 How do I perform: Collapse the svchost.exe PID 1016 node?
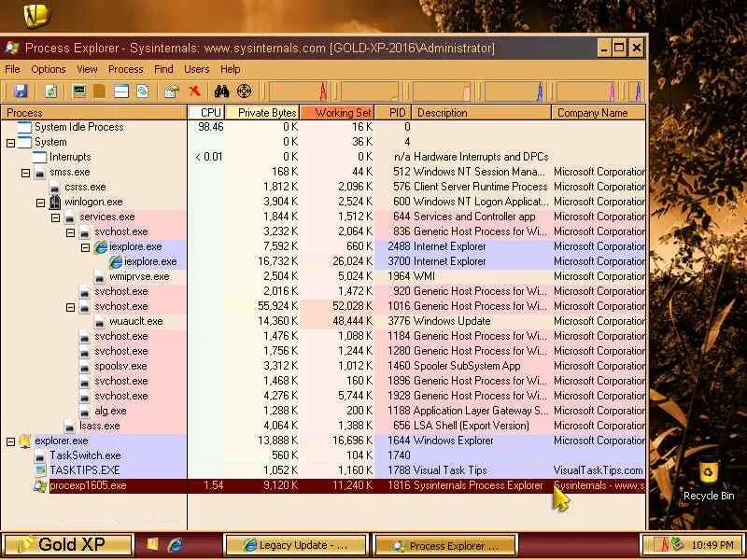click(x=71, y=307)
